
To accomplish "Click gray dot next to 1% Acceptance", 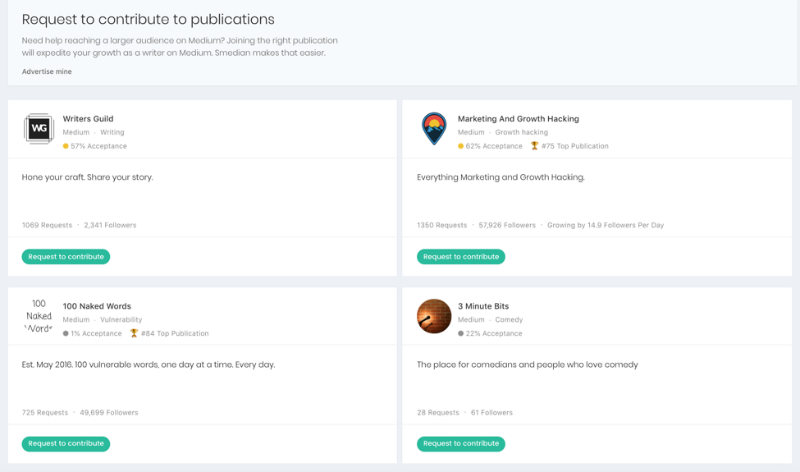I will (65, 333).
